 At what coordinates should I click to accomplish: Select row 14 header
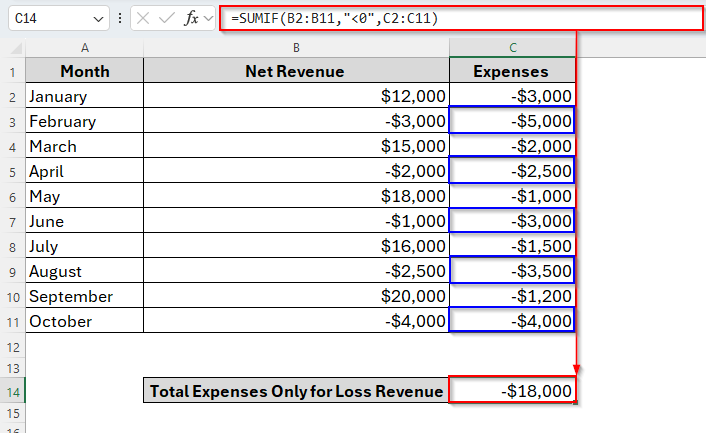pyautogui.click(x=12, y=392)
